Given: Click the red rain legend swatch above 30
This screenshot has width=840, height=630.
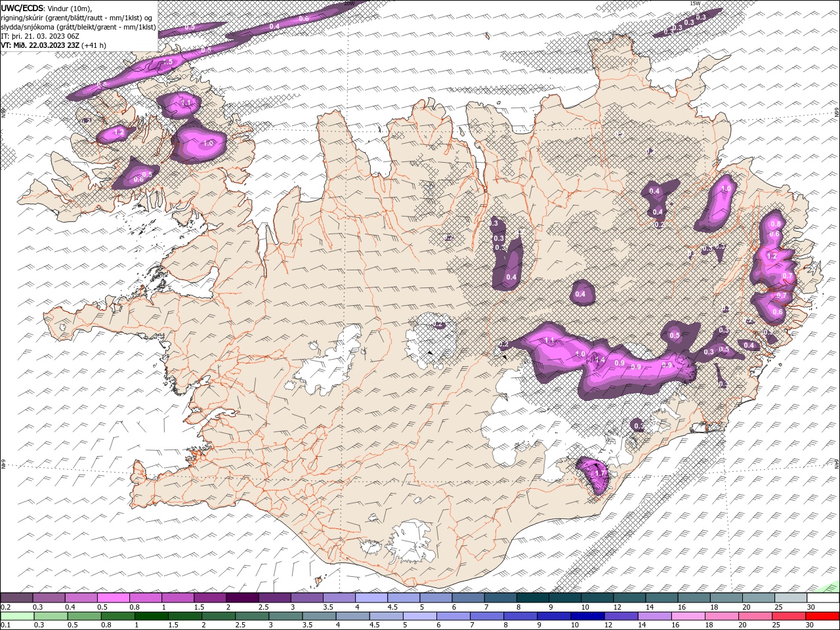Looking at the screenshot, I should pos(823,616).
